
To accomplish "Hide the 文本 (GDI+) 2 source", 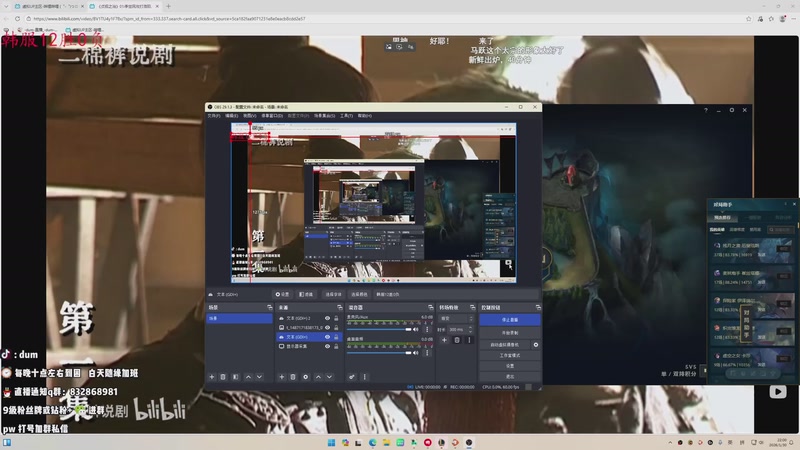I will [x=327, y=319].
